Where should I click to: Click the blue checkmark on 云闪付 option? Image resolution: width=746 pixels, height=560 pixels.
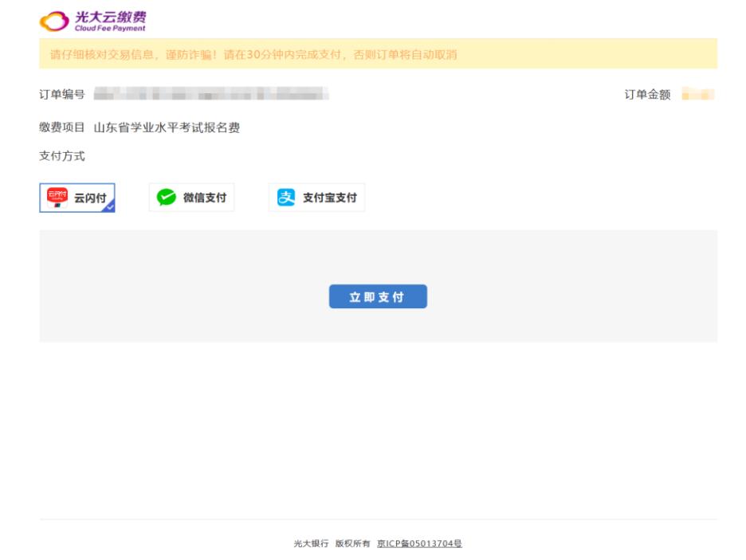tap(110, 209)
